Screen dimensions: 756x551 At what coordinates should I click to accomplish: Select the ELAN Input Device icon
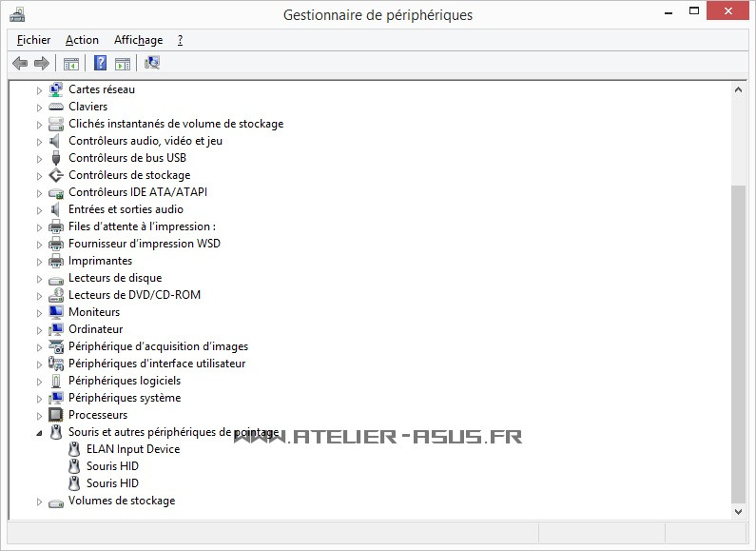(x=74, y=449)
